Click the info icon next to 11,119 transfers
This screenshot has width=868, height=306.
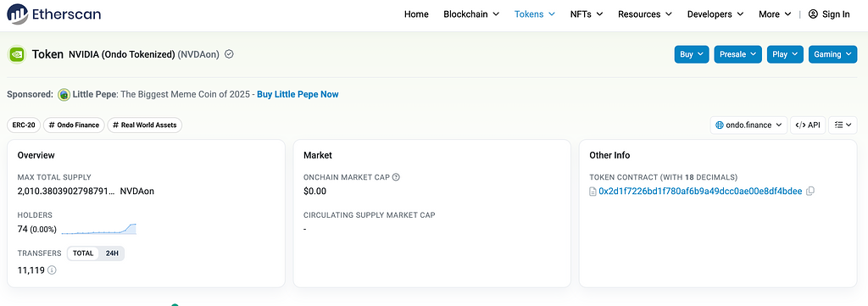pyautogui.click(x=52, y=270)
